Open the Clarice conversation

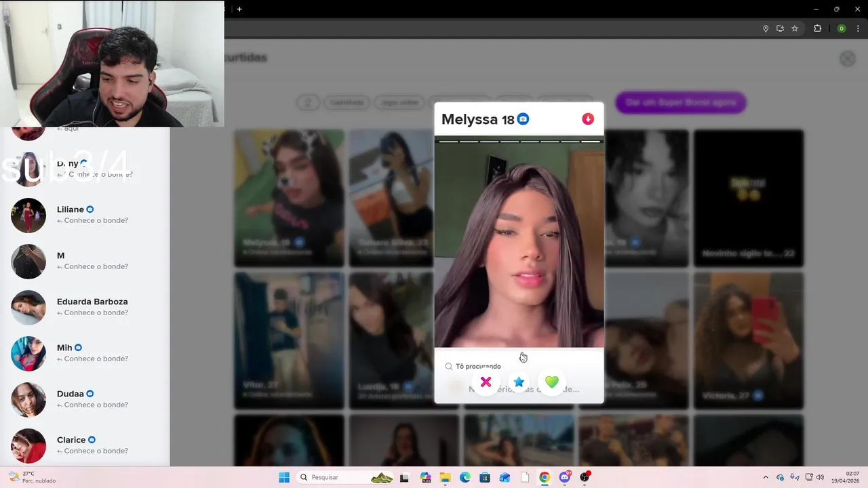pos(85,445)
